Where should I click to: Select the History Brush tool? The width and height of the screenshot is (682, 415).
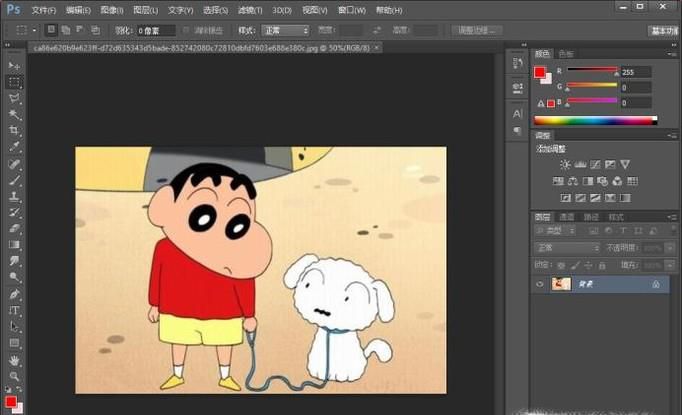[14, 212]
